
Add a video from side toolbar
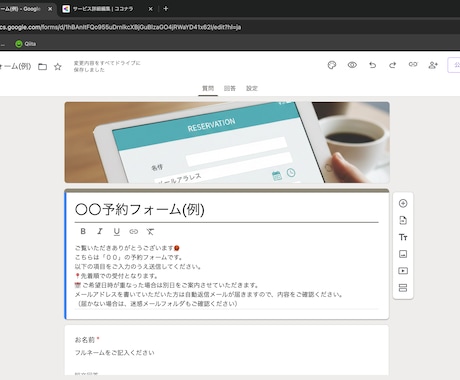click(403, 271)
